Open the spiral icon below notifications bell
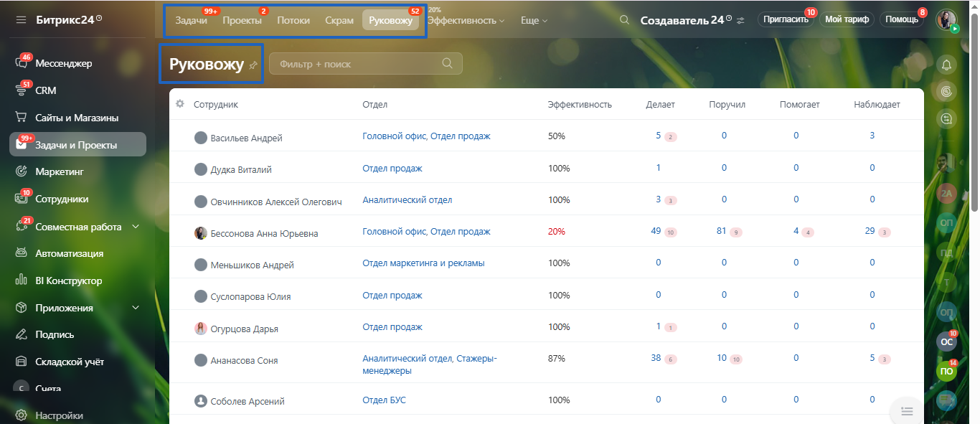This screenshot has width=980, height=424. point(947,91)
